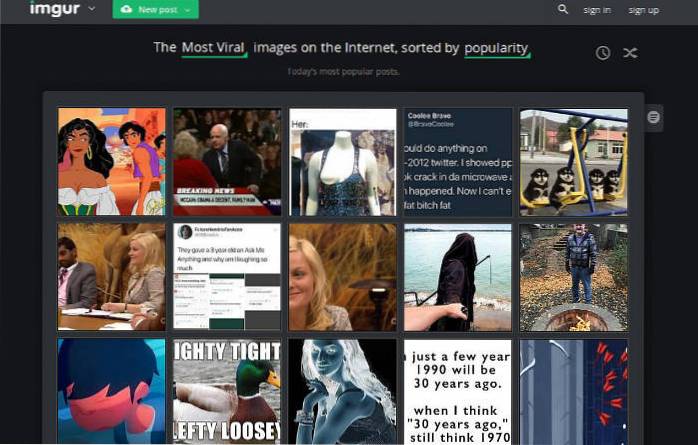Screen dimensions: 698x445
Task: Open the blonde woman smiling close-up thumbnail
Action: (343, 277)
